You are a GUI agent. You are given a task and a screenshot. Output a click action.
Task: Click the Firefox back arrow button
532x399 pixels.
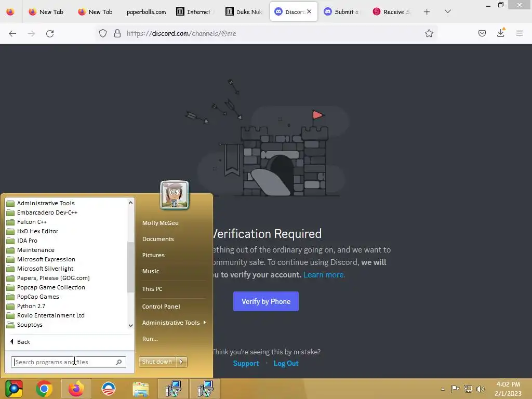pos(12,34)
